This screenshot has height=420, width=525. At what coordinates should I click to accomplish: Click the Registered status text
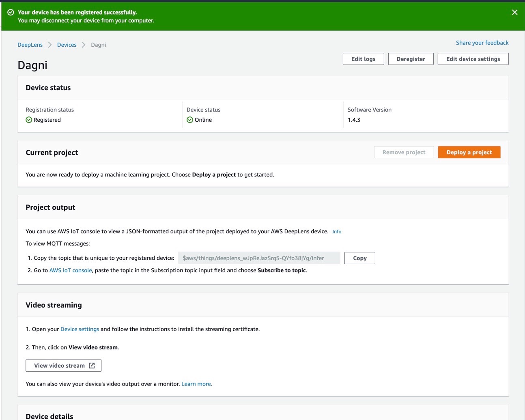click(47, 120)
